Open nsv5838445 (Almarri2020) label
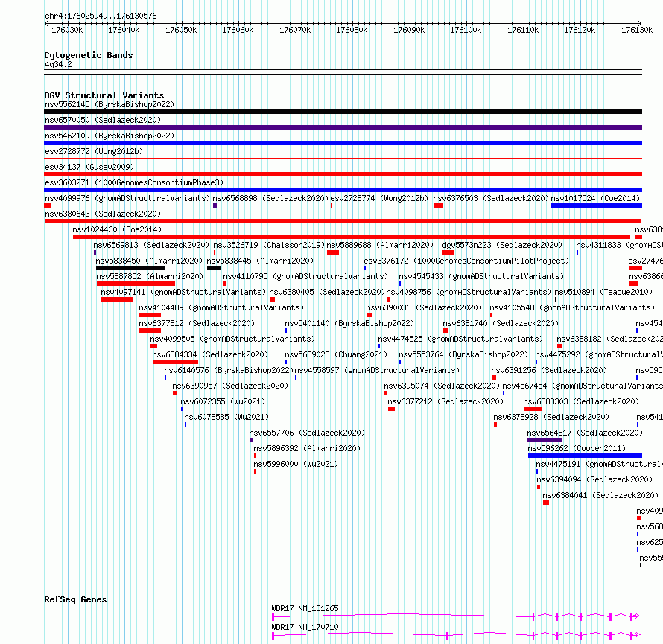 (260, 261)
